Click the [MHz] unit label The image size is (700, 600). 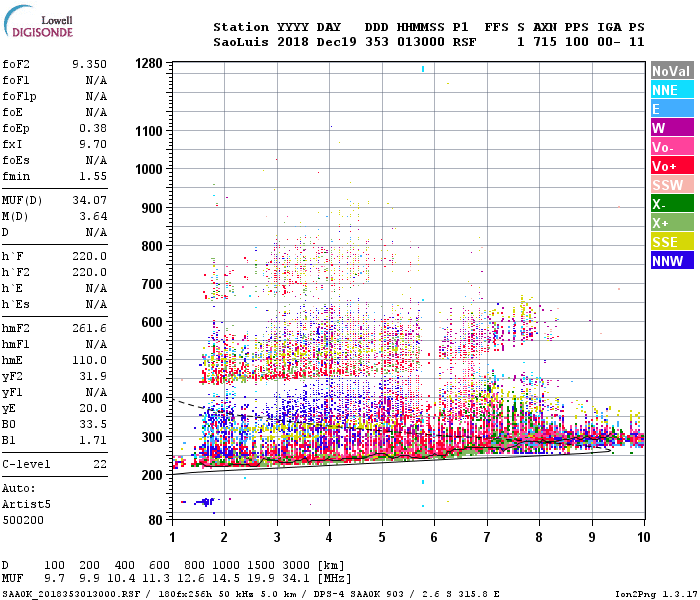click(334, 578)
